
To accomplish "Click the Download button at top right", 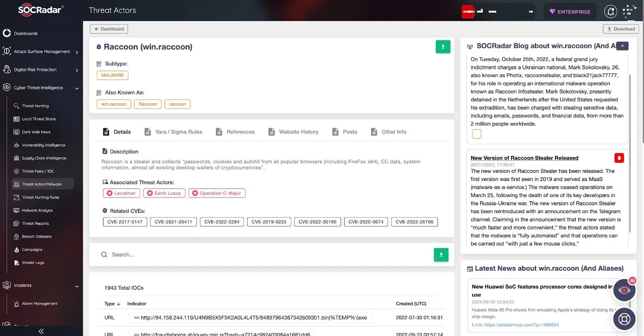I will [621, 29].
